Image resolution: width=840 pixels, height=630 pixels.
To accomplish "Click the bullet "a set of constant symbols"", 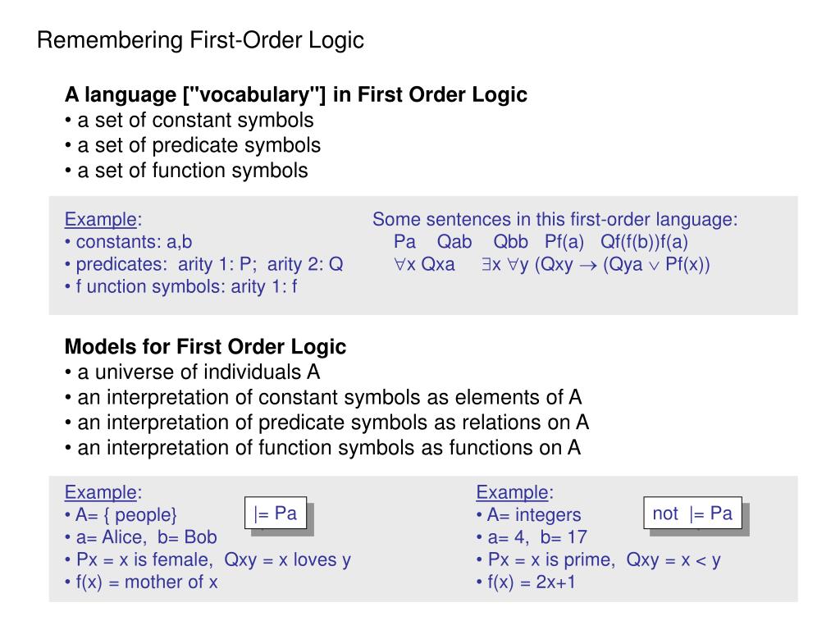I will pos(189,120).
